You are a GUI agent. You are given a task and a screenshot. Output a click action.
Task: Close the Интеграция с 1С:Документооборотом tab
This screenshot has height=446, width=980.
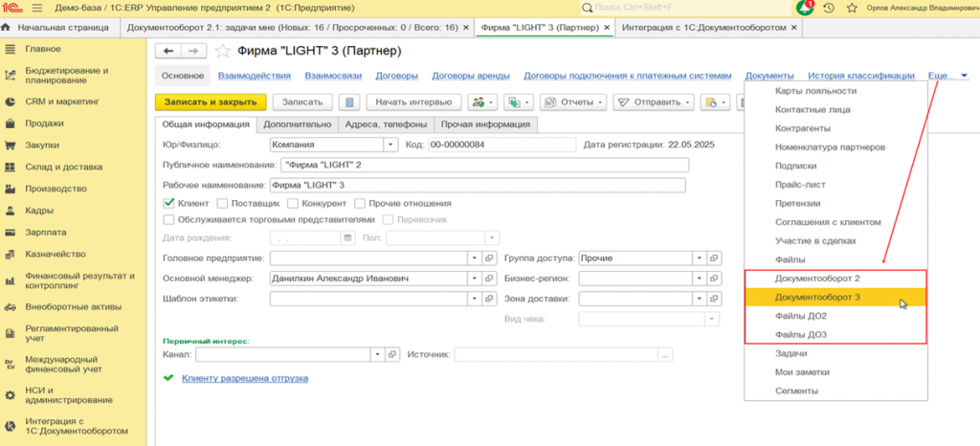[x=793, y=28]
